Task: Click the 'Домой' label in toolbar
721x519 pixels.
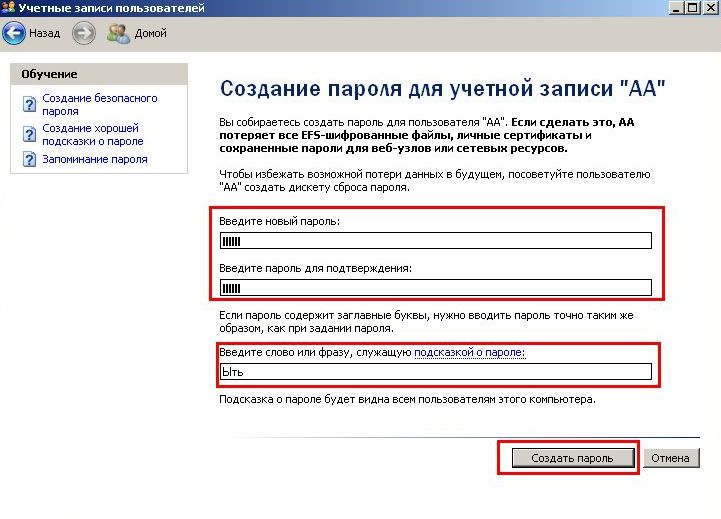Action: point(150,34)
